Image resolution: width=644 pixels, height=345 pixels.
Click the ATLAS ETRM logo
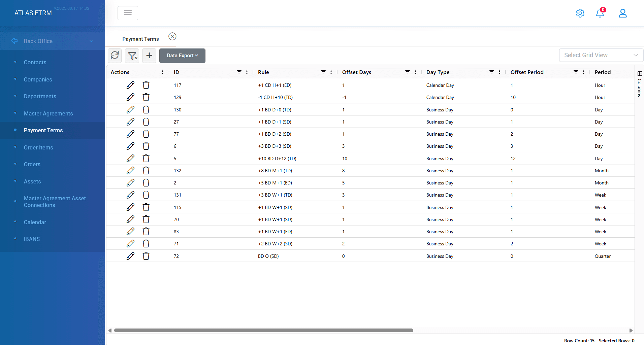pyautogui.click(x=33, y=13)
